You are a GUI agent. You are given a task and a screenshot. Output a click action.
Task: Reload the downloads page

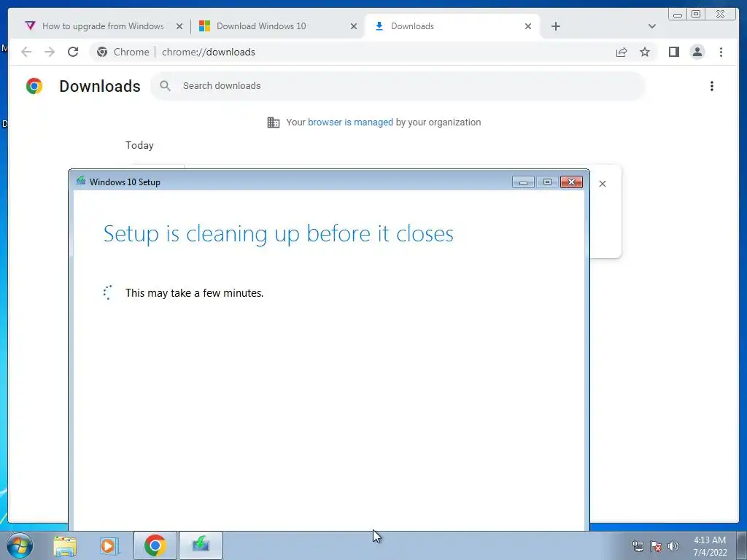point(73,52)
